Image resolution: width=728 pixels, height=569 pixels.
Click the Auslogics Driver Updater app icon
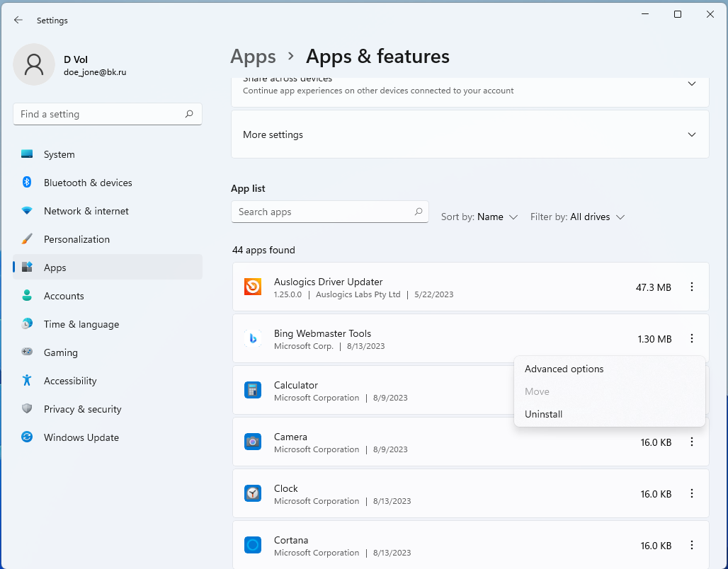click(x=253, y=287)
